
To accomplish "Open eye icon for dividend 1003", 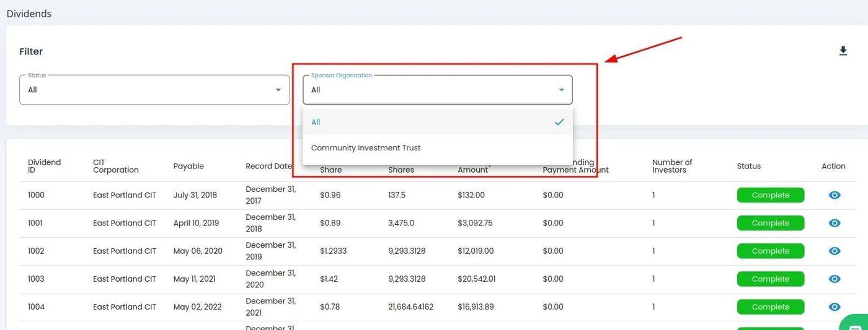I will (835, 279).
